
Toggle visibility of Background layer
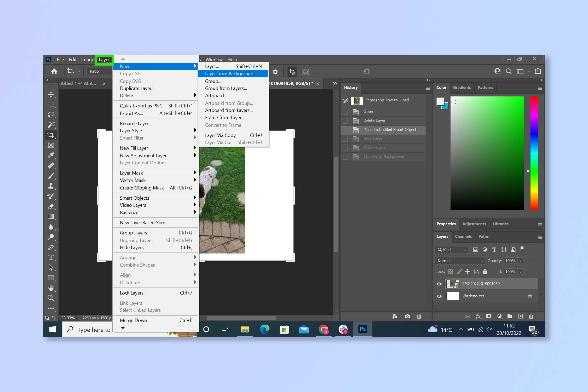tap(439, 296)
